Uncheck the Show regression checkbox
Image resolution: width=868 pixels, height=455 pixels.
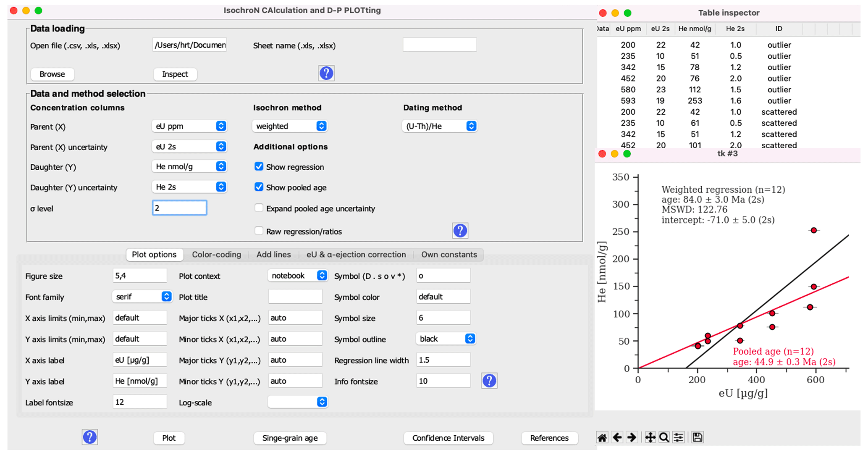pos(259,166)
